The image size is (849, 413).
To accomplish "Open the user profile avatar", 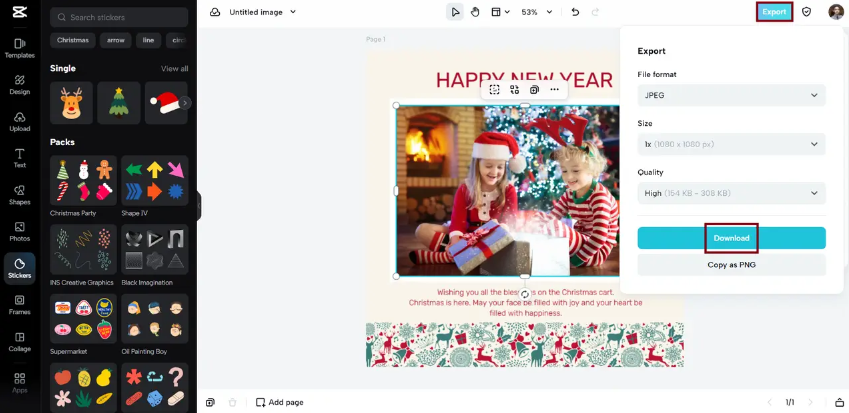I will coord(835,12).
